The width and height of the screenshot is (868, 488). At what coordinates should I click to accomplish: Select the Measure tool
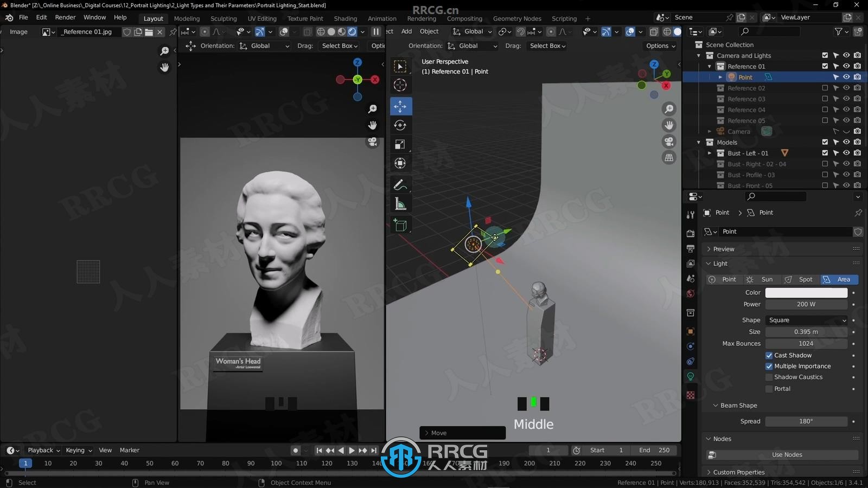coord(400,204)
